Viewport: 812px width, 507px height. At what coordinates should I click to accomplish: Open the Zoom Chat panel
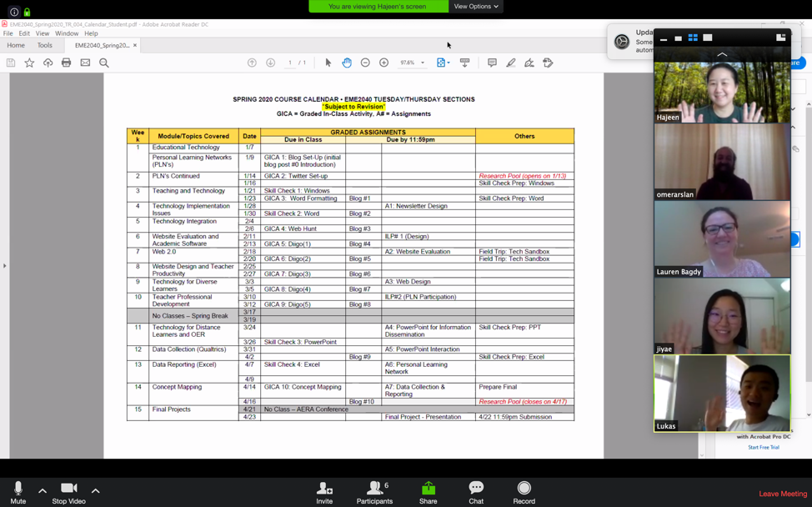click(476, 492)
